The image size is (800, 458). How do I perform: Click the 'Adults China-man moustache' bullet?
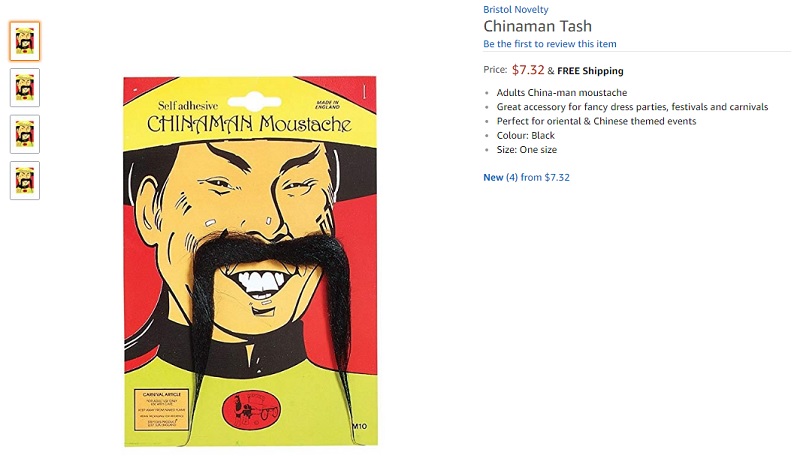[x=562, y=92]
